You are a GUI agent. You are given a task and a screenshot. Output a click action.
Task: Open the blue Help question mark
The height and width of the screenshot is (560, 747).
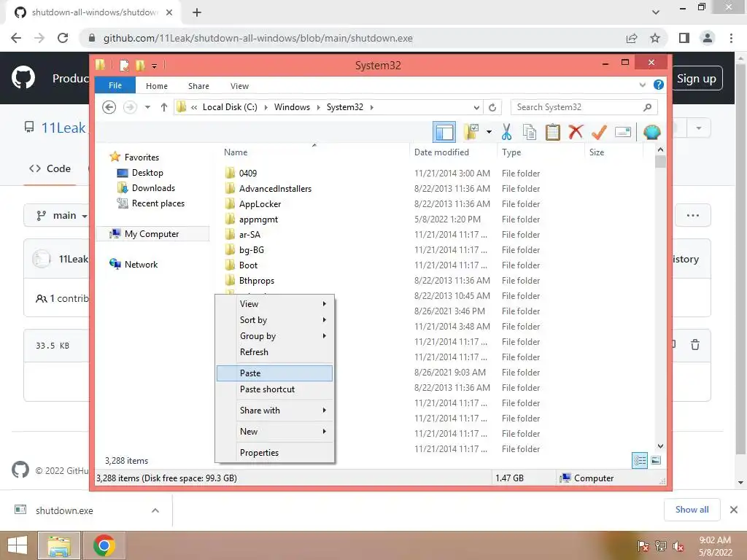(659, 85)
